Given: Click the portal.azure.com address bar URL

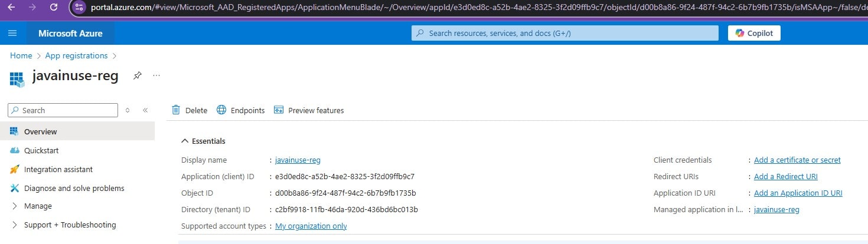Looking at the screenshot, I should click(x=478, y=8).
